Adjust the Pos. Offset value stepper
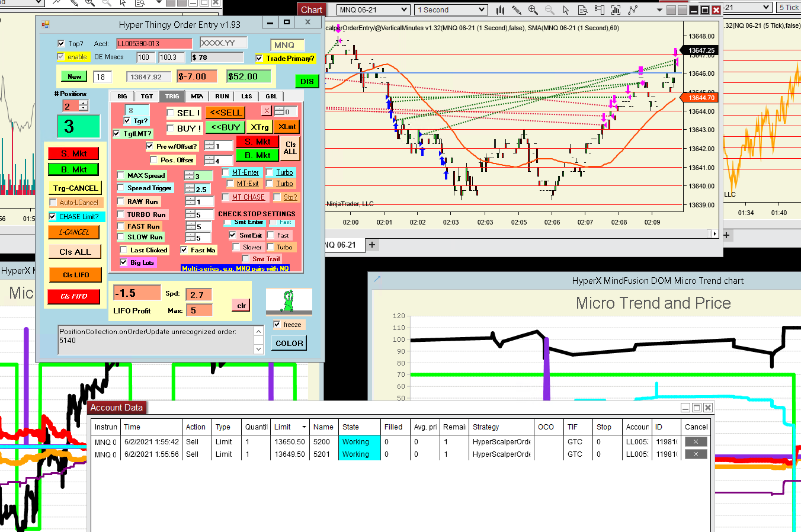 tap(210, 160)
